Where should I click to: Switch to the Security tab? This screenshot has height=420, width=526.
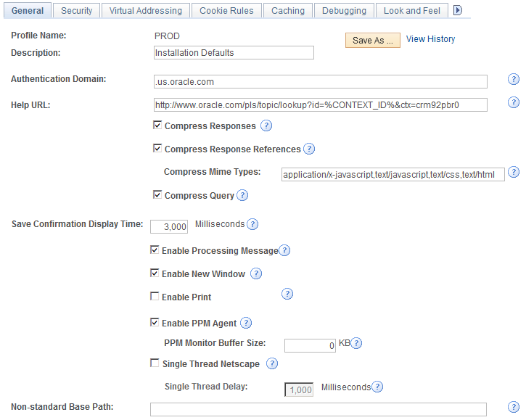click(76, 11)
